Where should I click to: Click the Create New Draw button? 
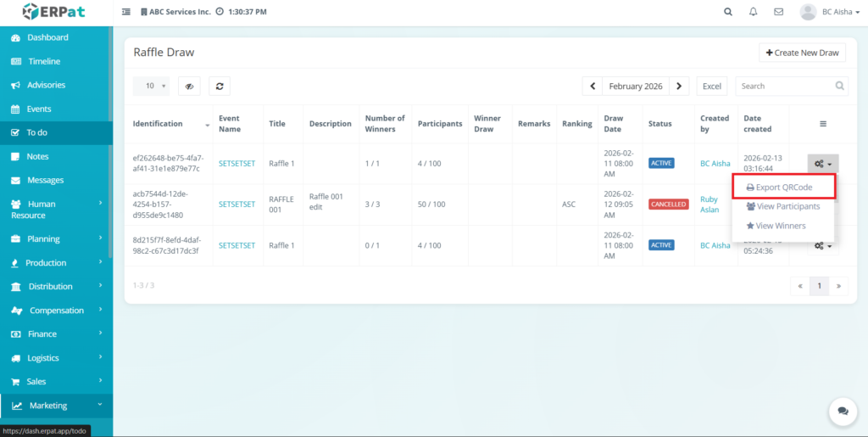pyautogui.click(x=802, y=53)
